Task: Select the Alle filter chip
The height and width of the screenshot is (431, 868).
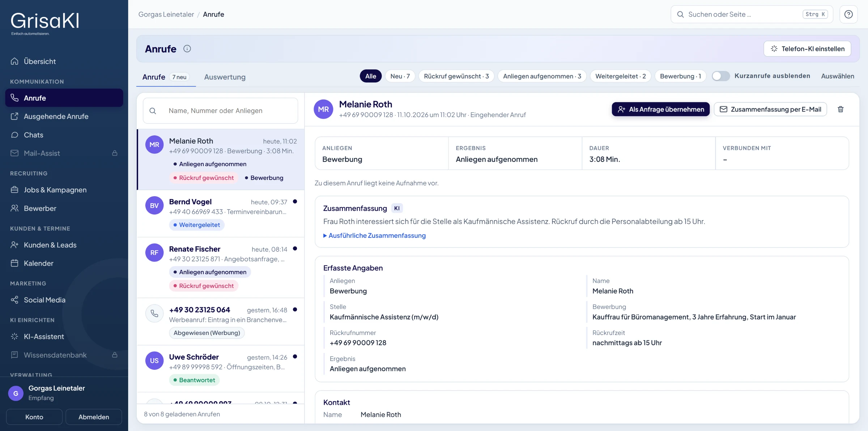Action: click(x=370, y=76)
